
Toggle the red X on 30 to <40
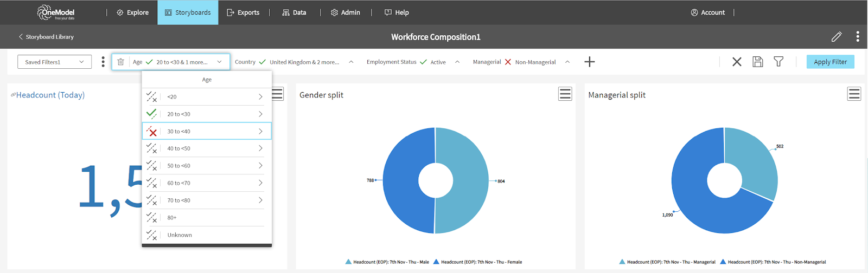[151, 131]
